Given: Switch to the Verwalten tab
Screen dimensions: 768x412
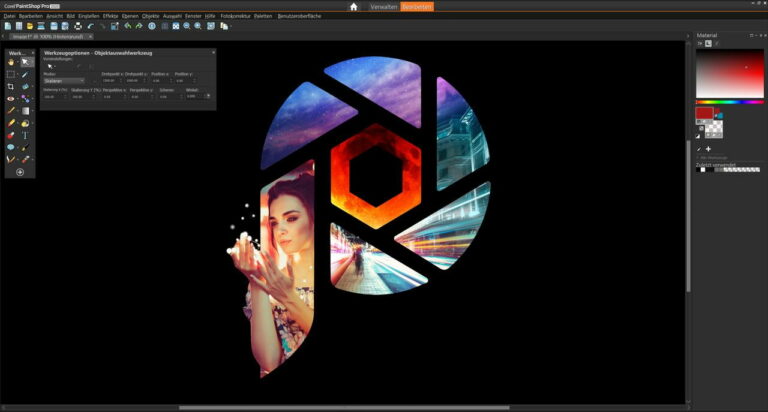Looking at the screenshot, I should click(x=383, y=7).
